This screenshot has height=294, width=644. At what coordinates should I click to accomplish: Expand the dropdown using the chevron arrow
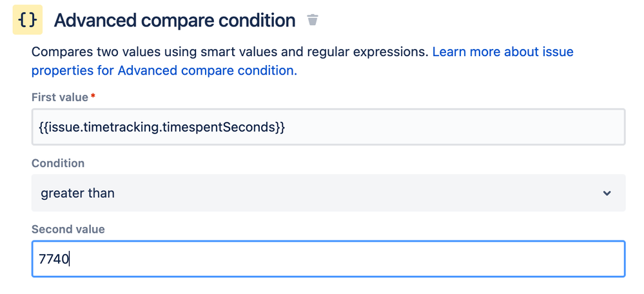coord(607,193)
